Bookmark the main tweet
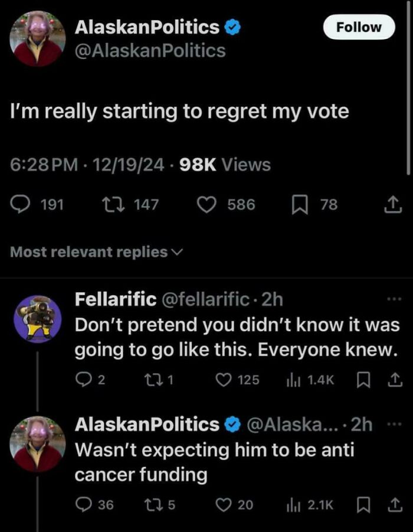The width and height of the screenshot is (413, 532). pos(301,204)
